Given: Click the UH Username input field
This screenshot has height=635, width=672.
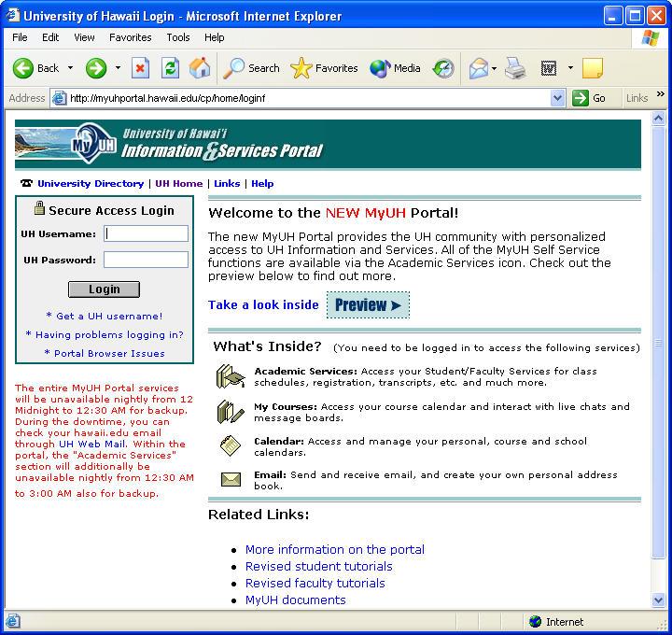Looking at the screenshot, I should click(x=146, y=233).
